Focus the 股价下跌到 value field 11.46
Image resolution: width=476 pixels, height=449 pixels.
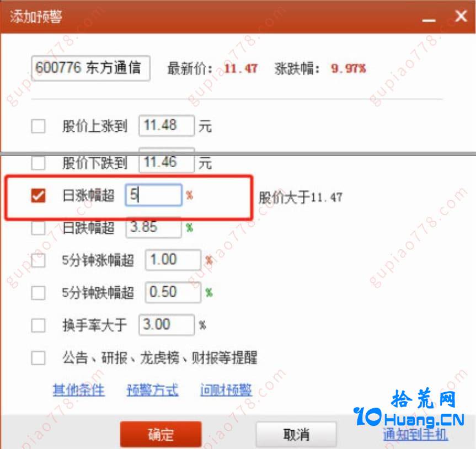tap(167, 161)
